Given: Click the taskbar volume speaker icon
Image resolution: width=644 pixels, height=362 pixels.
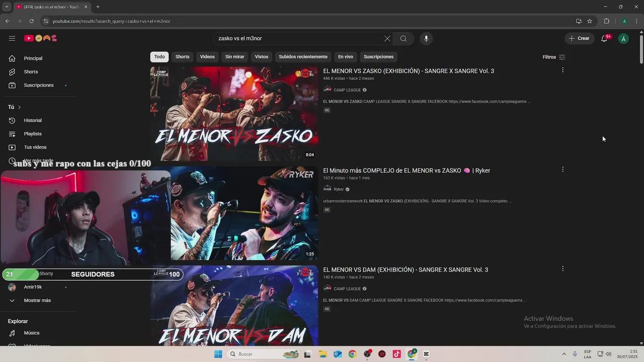Looking at the screenshot, I should click(608, 354).
